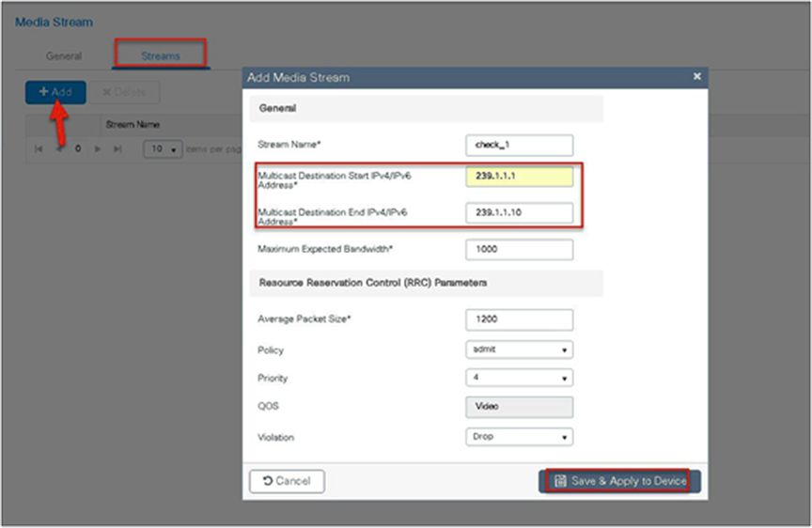Go to first page icon
The width and height of the screenshot is (812, 528).
click(39, 149)
